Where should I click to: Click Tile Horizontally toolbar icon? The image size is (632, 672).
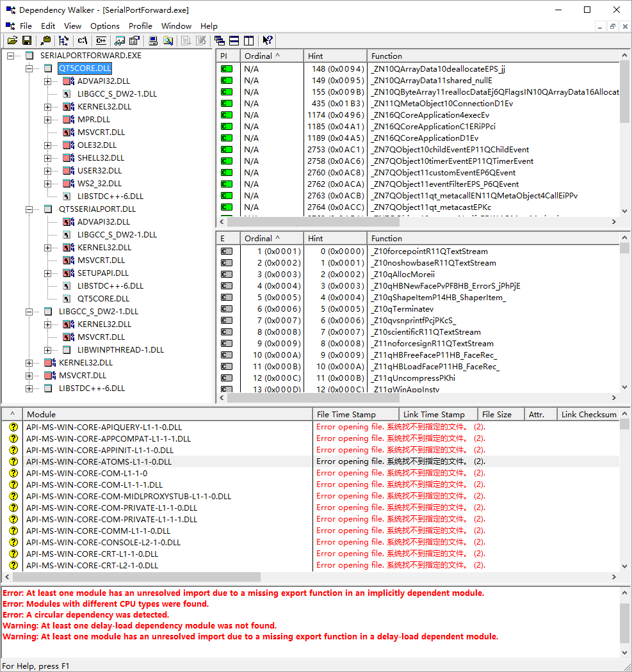click(x=234, y=41)
